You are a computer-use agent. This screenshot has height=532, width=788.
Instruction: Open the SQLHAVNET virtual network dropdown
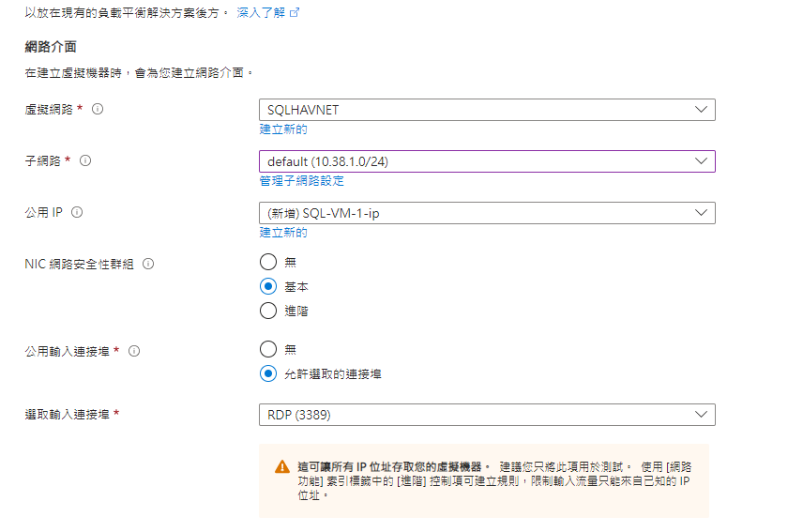coord(487,110)
